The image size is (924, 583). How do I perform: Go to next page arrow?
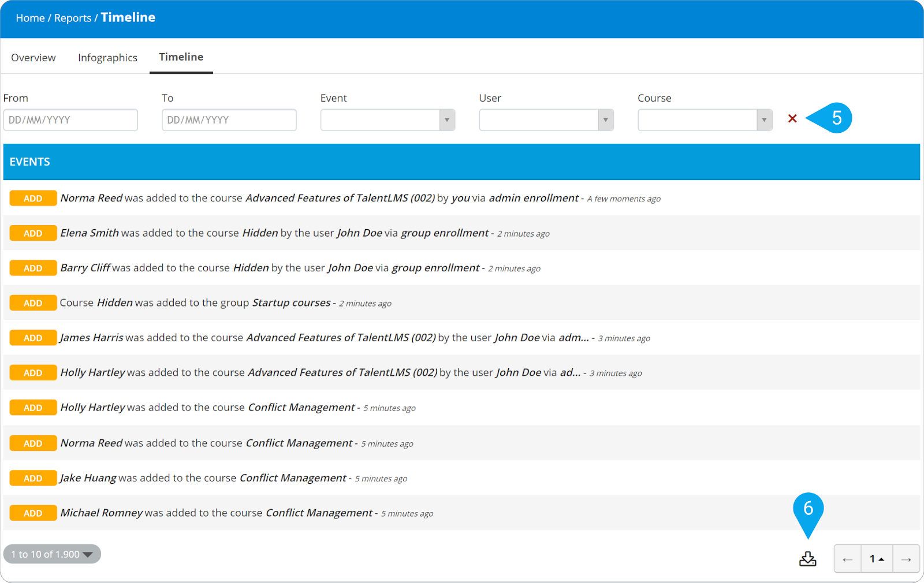[906, 559]
